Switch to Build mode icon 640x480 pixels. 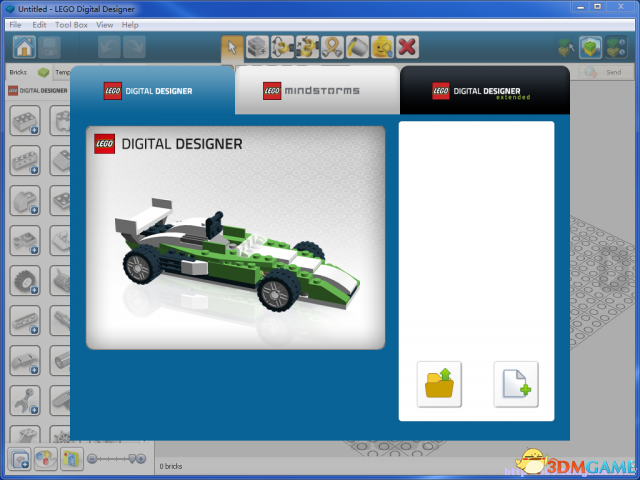tap(565, 47)
